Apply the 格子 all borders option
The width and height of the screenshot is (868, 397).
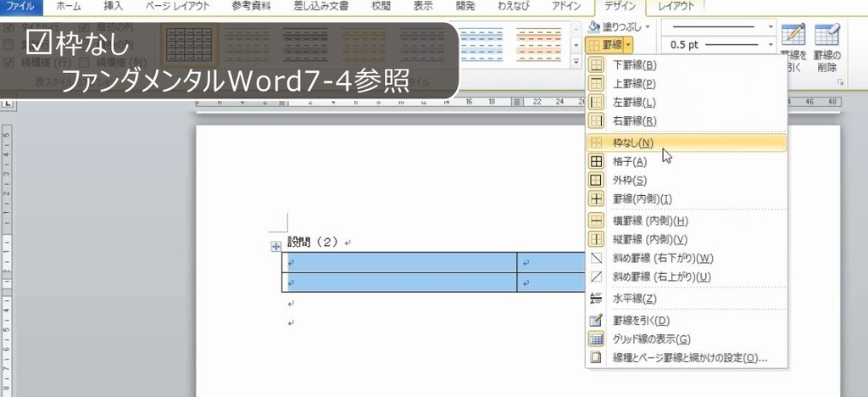(x=686, y=162)
